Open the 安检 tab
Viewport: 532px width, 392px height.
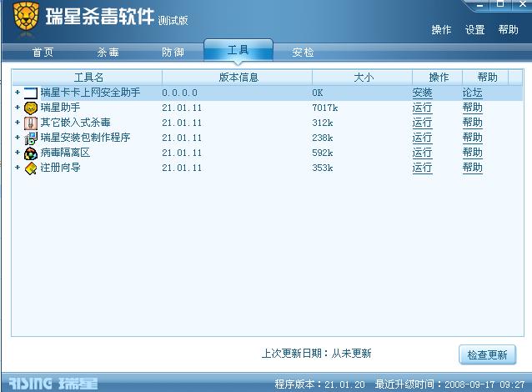coord(303,53)
